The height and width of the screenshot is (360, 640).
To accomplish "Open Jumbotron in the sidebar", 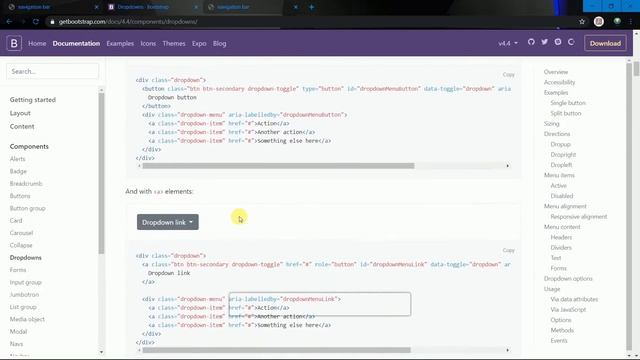I will click(24, 294).
